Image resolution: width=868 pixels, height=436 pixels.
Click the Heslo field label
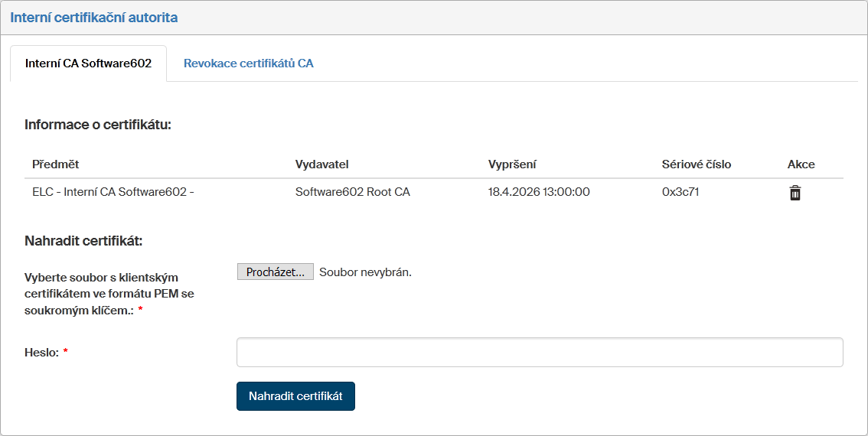coord(42,353)
